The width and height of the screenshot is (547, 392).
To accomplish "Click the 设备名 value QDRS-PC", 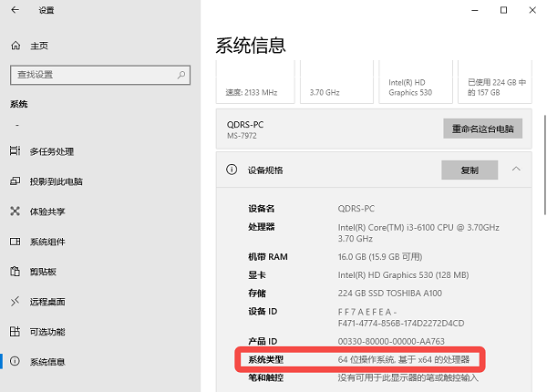I will (x=356, y=209).
